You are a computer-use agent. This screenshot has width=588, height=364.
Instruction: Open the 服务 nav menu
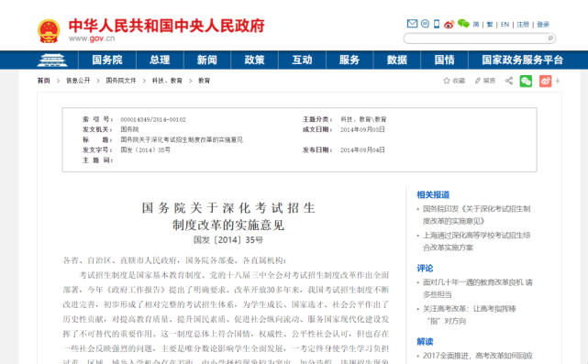pos(349,60)
